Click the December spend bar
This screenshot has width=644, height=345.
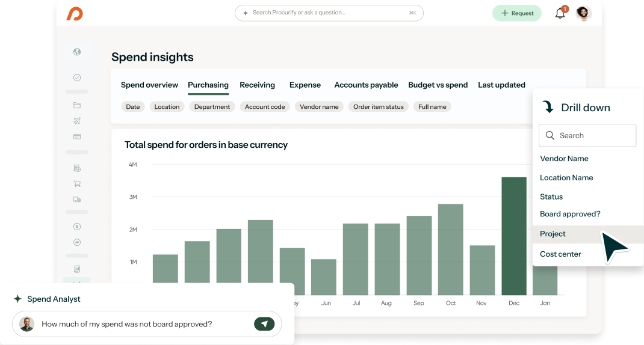(514, 236)
